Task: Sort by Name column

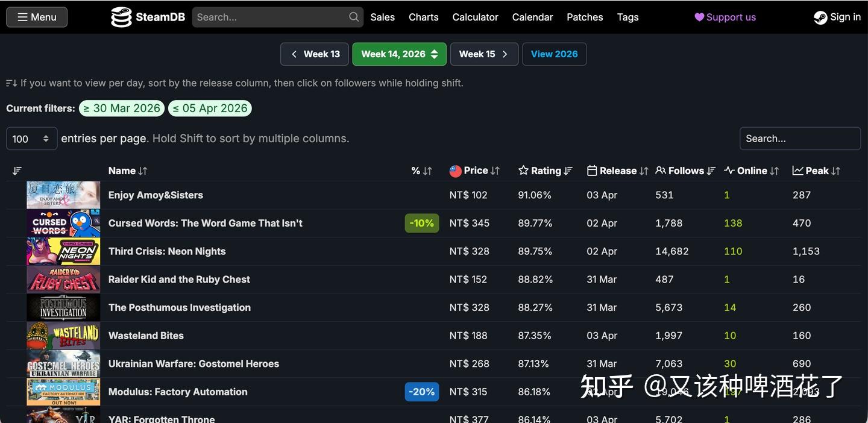Action: [x=128, y=171]
